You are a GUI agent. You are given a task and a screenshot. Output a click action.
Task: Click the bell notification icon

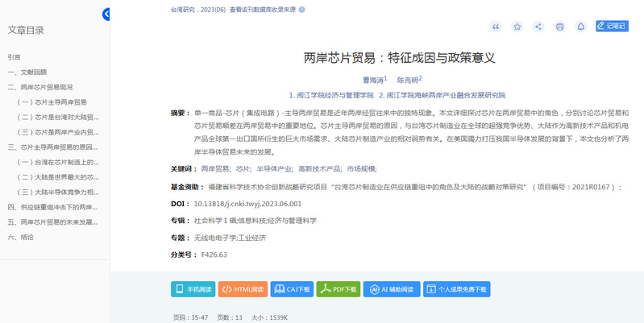[x=580, y=27]
